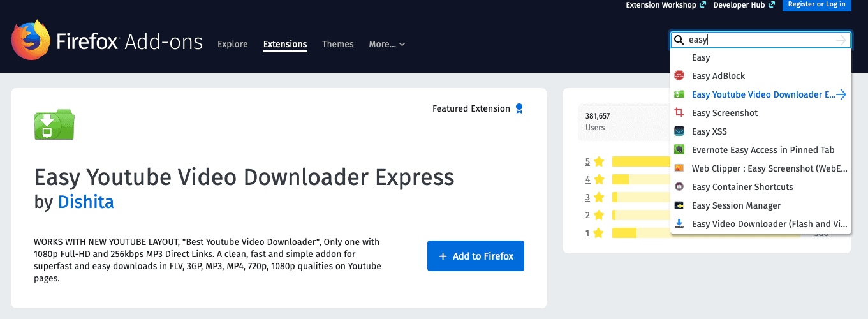The height and width of the screenshot is (319, 868).
Task: Open the Extensions tab
Action: 285,44
